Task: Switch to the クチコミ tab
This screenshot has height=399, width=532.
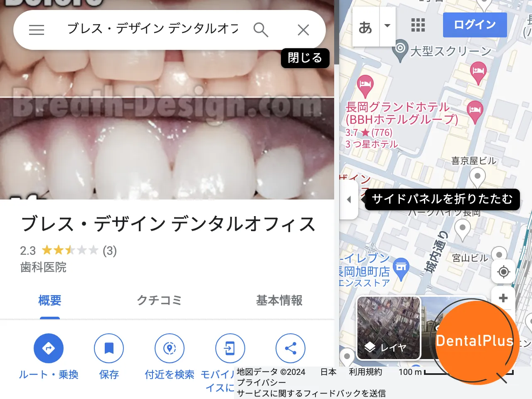Action: click(160, 300)
